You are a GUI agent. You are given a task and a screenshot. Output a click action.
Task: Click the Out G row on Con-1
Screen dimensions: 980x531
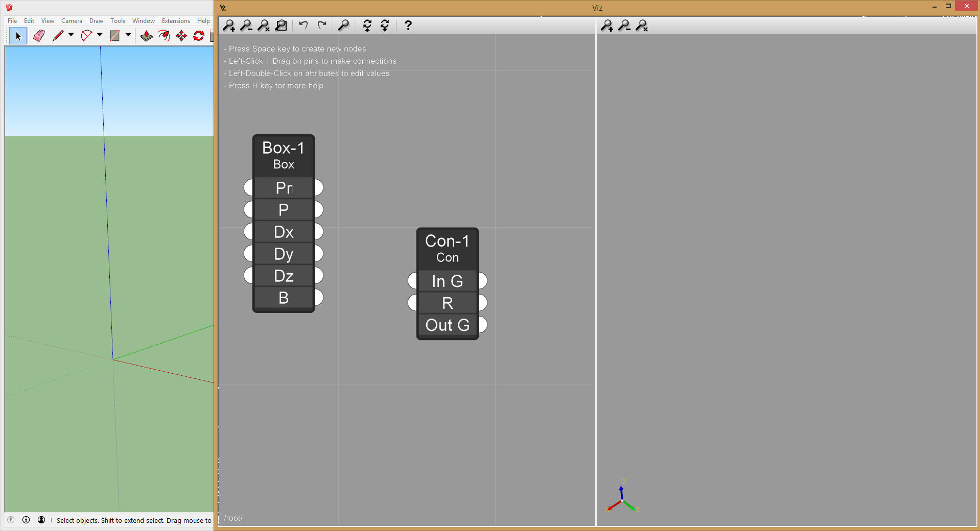447,325
